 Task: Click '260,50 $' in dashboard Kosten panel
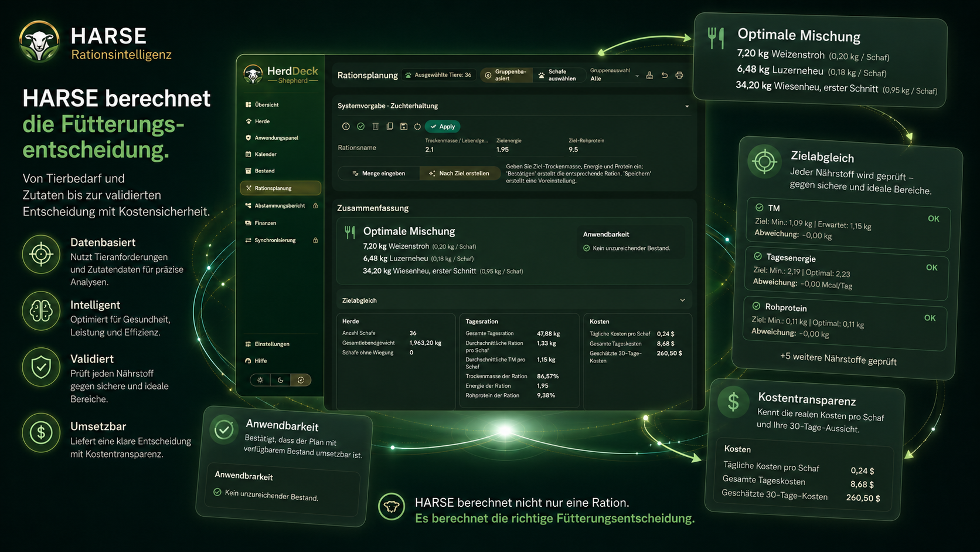pos(669,353)
